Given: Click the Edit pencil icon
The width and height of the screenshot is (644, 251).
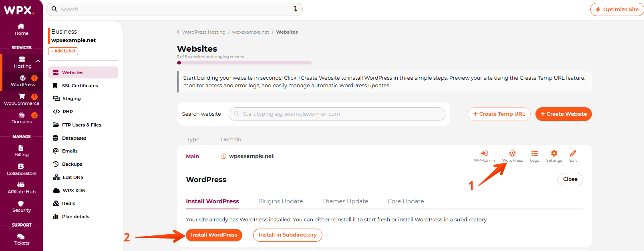Looking at the screenshot, I should [573, 154].
